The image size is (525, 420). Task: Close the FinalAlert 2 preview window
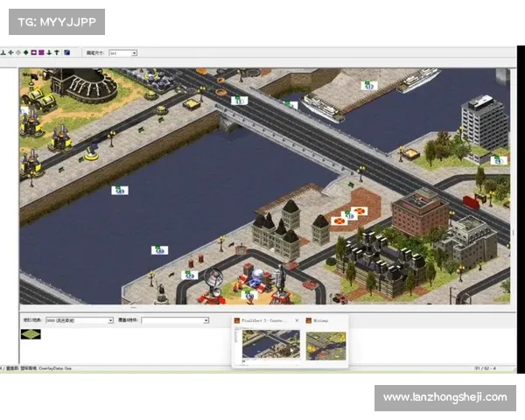pos(297,320)
